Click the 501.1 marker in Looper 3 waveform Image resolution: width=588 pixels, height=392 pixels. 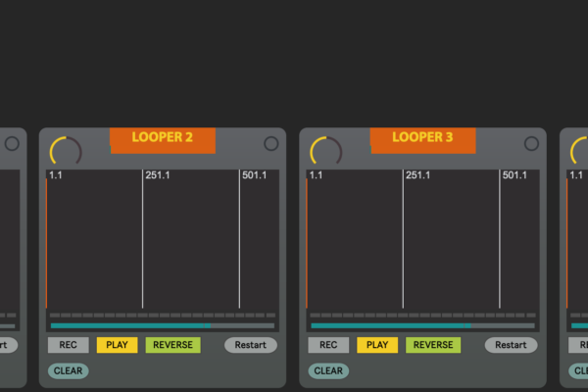(514, 176)
